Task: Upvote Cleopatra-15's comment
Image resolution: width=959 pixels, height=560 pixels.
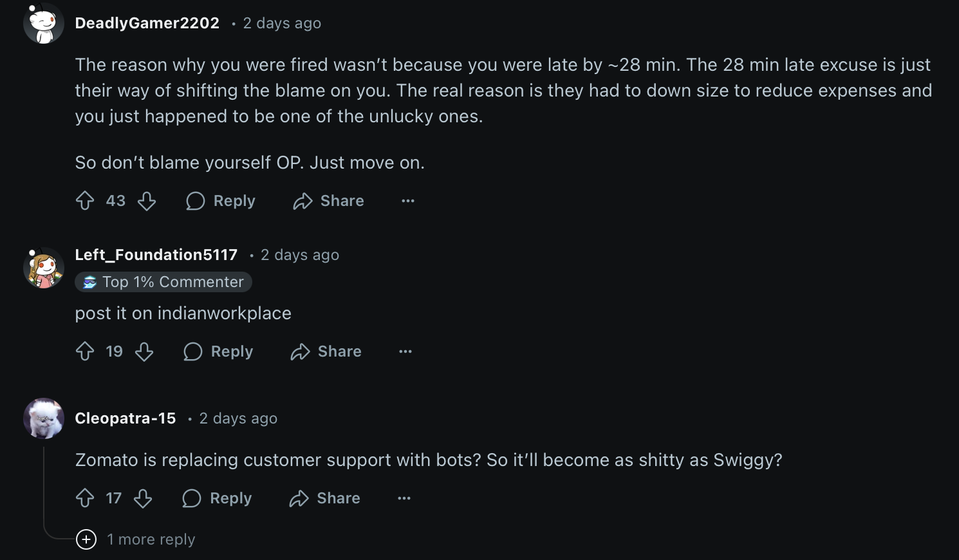Action: [85, 498]
